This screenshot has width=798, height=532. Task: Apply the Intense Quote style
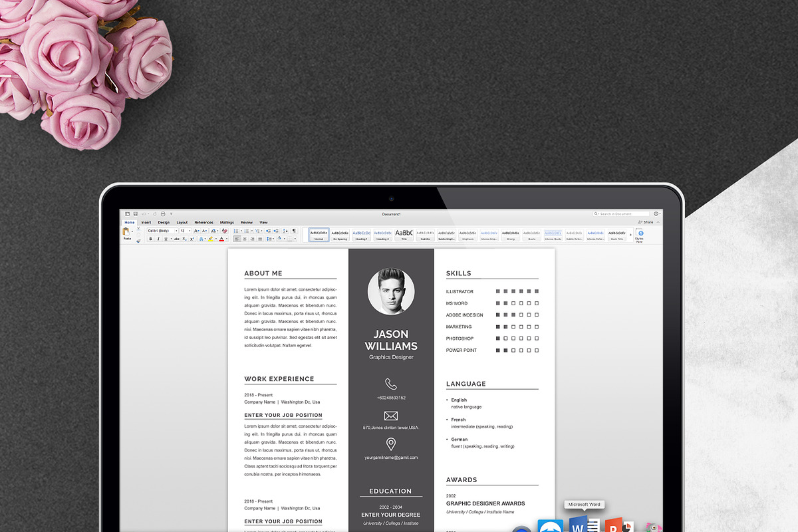coord(553,235)
